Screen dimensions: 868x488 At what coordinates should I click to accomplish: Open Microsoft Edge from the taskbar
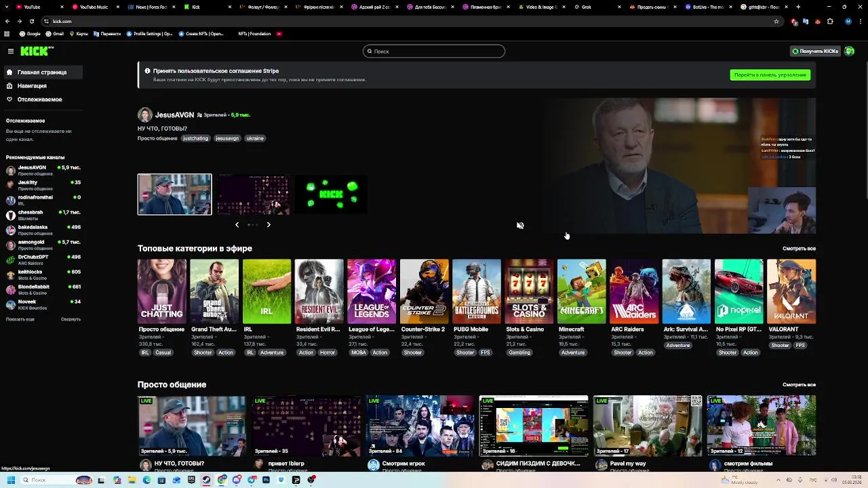[x=146, y=480]
